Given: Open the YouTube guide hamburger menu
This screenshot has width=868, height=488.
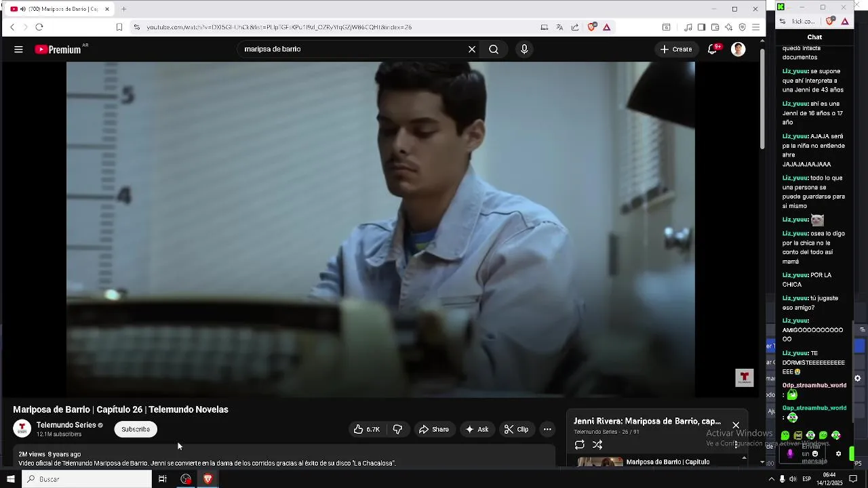Looking at the screenshot, I should (x=18, y=49).
